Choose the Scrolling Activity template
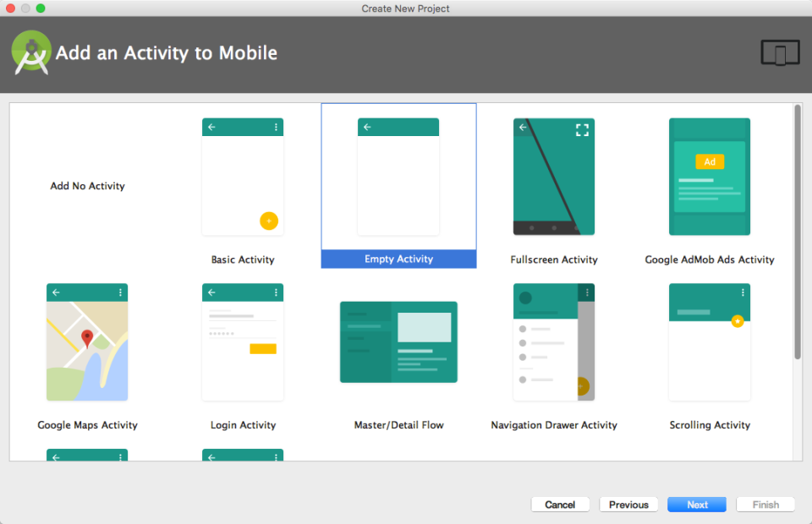 710,342
